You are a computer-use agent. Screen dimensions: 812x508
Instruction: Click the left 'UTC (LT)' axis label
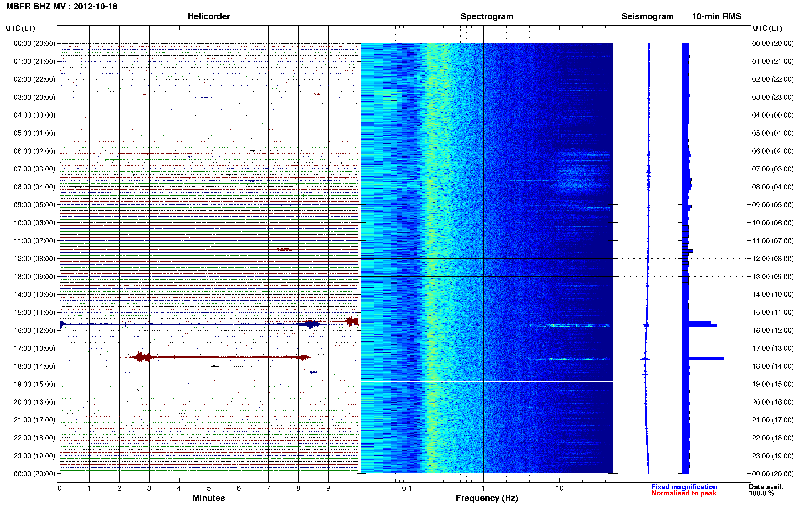click(x=21, y=28)
